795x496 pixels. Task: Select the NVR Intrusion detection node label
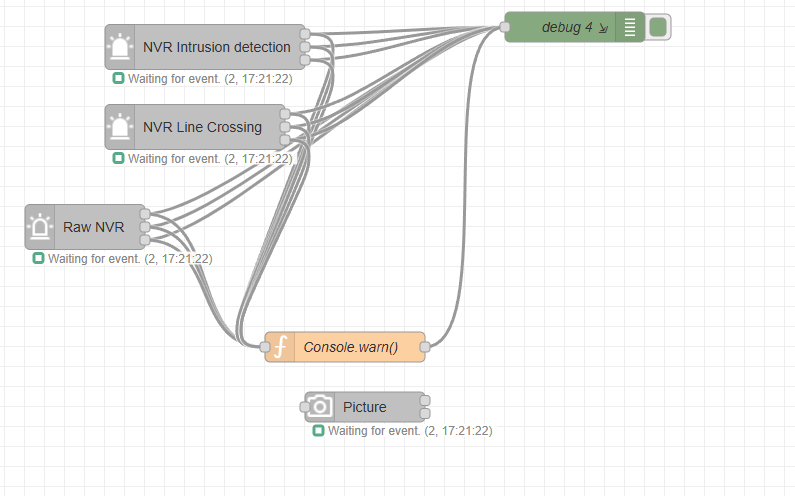(216, 47)
